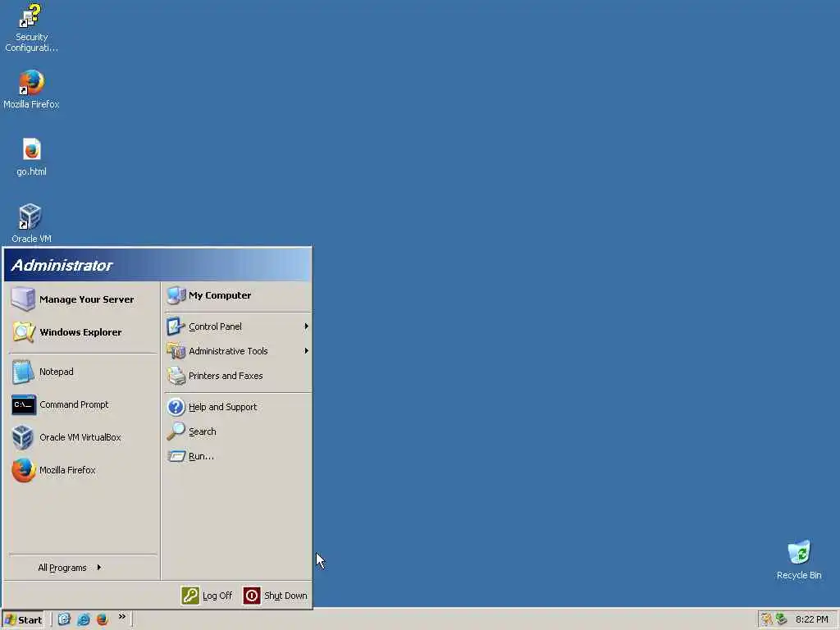This screenshot has width=840, height=630.
Task: Launch Windows Explorer from Start menu
Action: (x=83, y=332)
